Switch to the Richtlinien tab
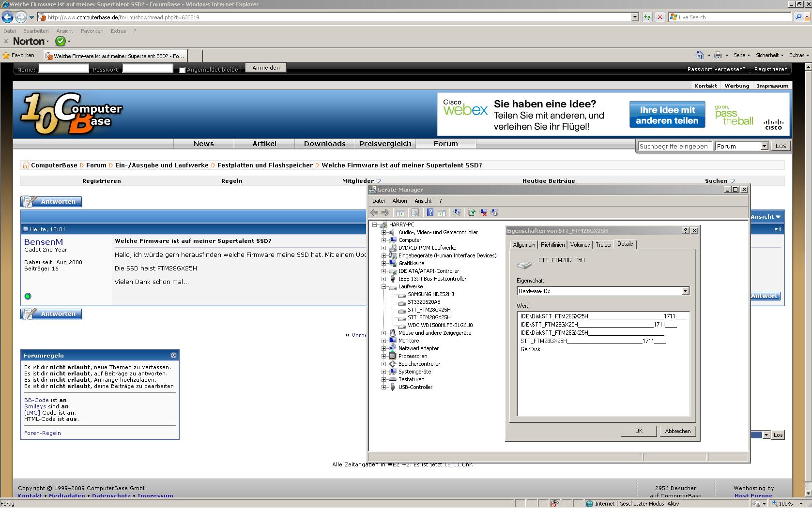The width and height of the screenshot is (812, 508). point(552,245)
